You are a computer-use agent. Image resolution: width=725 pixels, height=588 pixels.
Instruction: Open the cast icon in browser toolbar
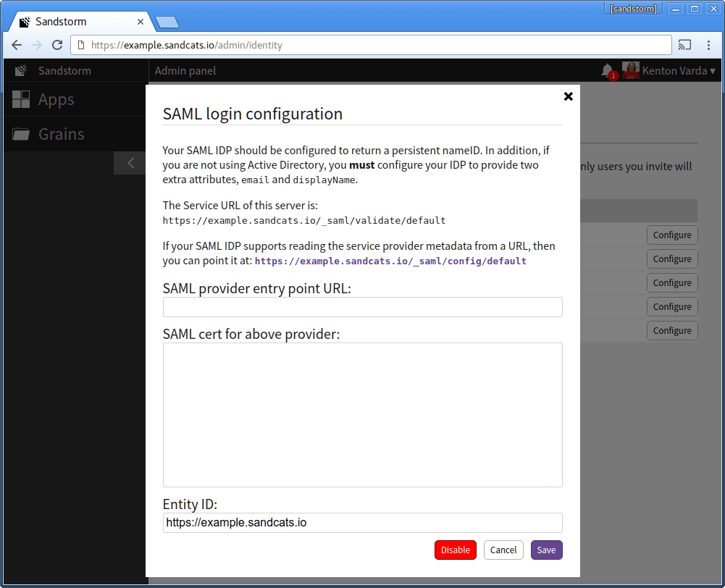pos(684,45)
